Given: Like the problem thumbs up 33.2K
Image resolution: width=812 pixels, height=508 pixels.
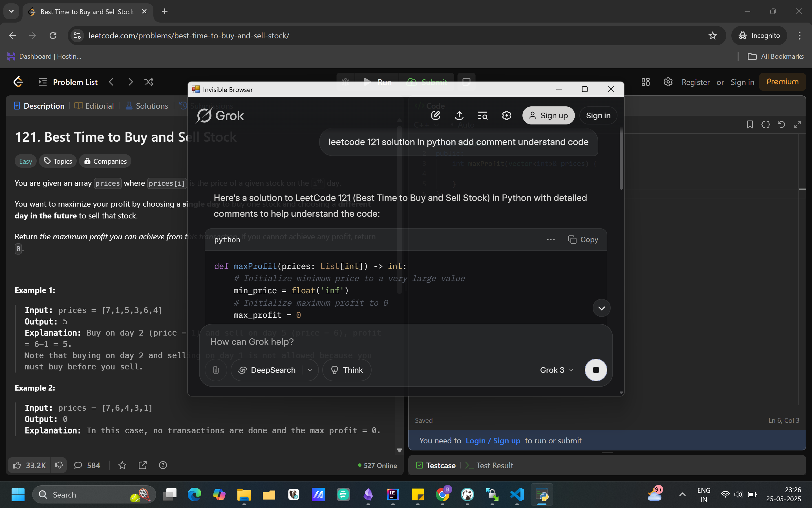Looking at the screenshot, I should (29, 465).
